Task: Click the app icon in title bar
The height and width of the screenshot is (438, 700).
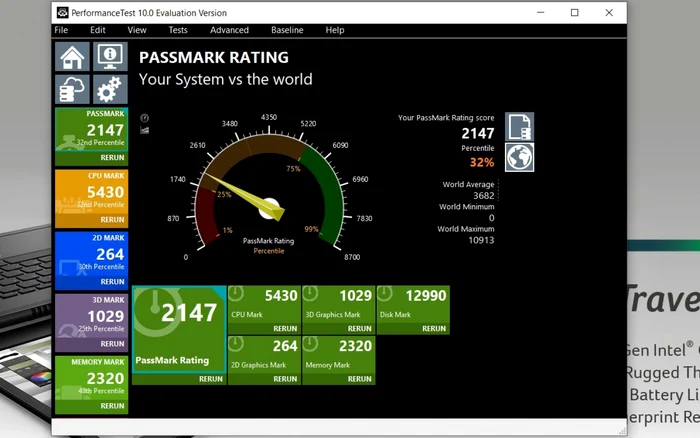Action: [x=62, y=13]
